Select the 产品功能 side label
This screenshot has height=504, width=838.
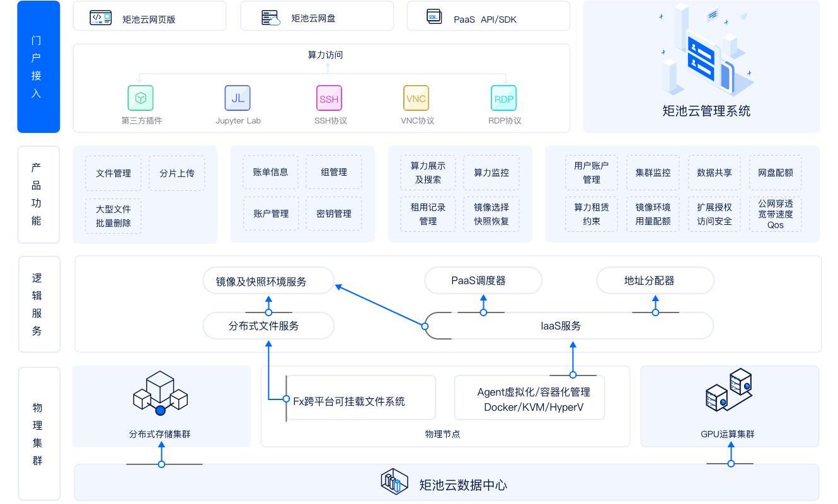pyautogui.click(x=38, y=195)
